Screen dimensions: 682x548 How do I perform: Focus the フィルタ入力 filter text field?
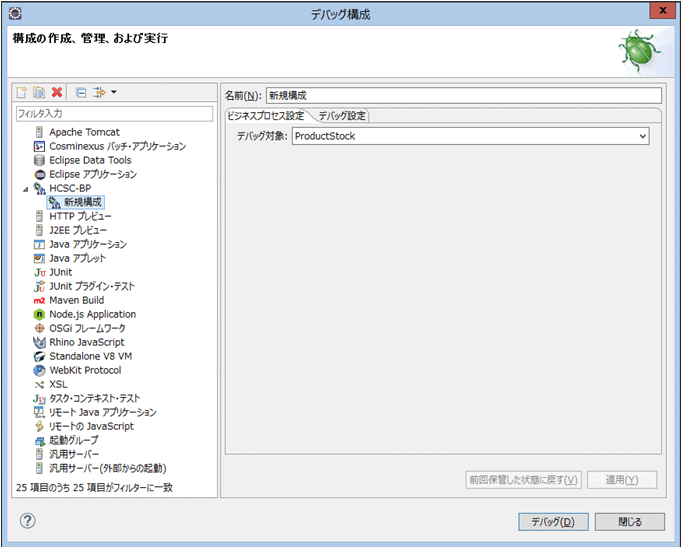(x=114, y=114)
